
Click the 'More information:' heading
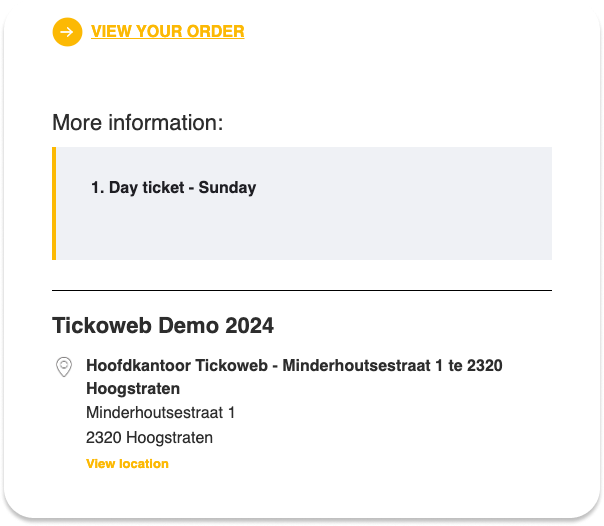pyautogui.click(x=138, y=122)
